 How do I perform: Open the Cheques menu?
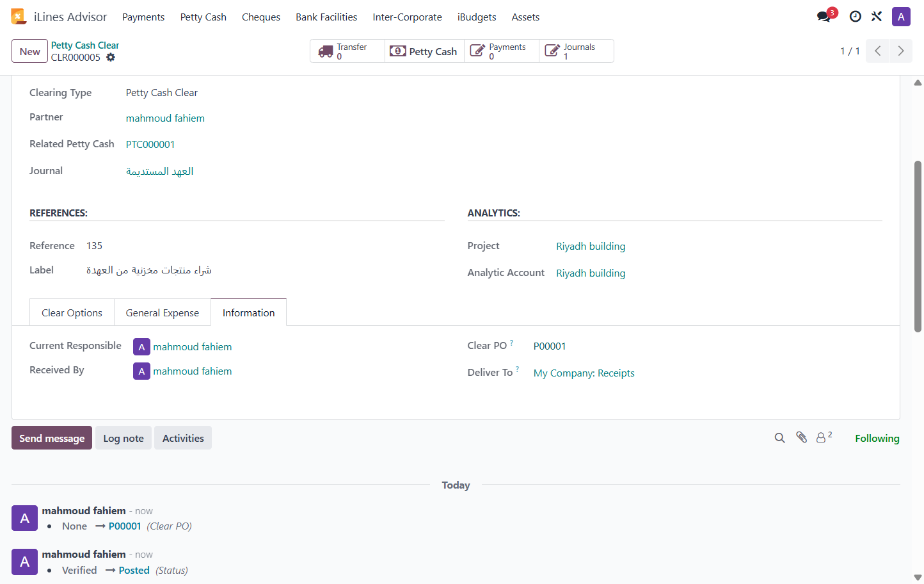pyautogui.click(x=261, y=17)
